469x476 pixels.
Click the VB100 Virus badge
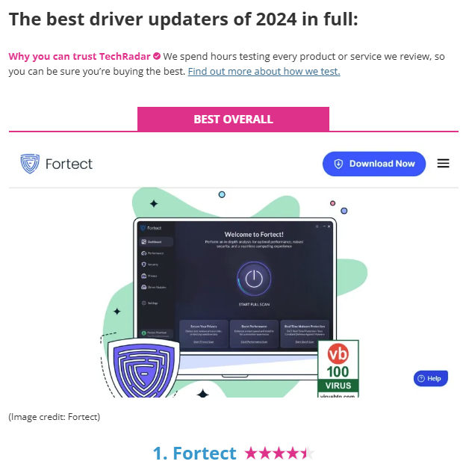tap(338, 368)
